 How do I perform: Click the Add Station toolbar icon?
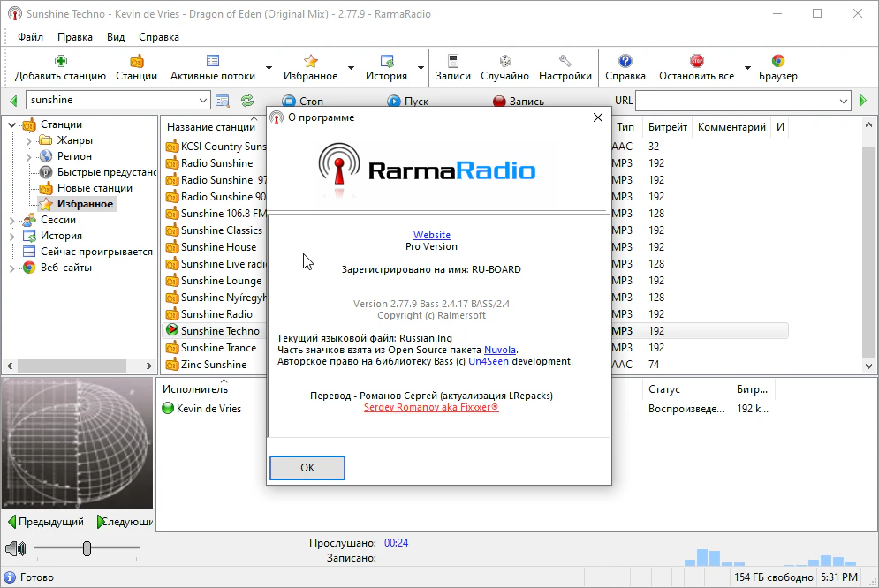click(61, 61)
